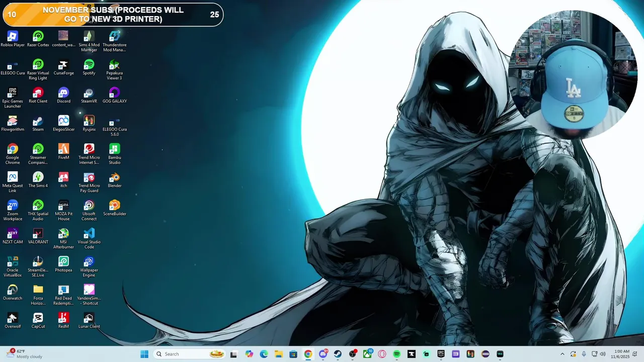Open the StreamElements SE.Live shortcut
The image size is (644, 362).
coord(38,266)
